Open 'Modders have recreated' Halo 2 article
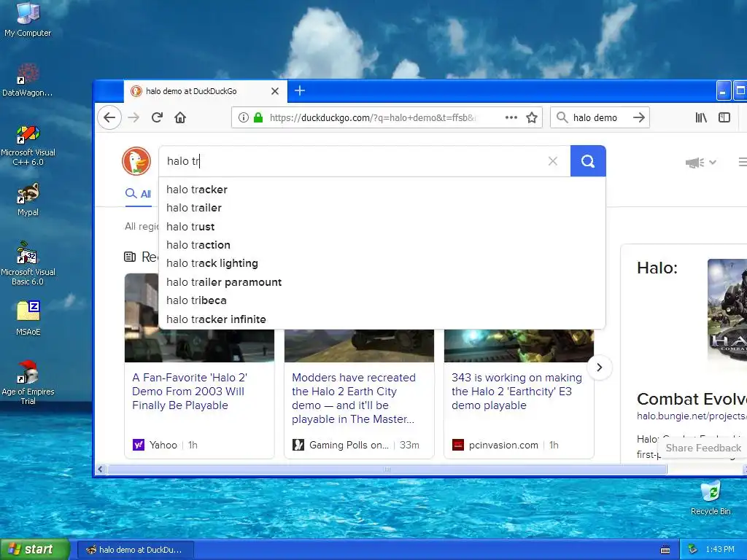Screen dimensions: 747x560 pyautogui.click(x=354, y=398)
